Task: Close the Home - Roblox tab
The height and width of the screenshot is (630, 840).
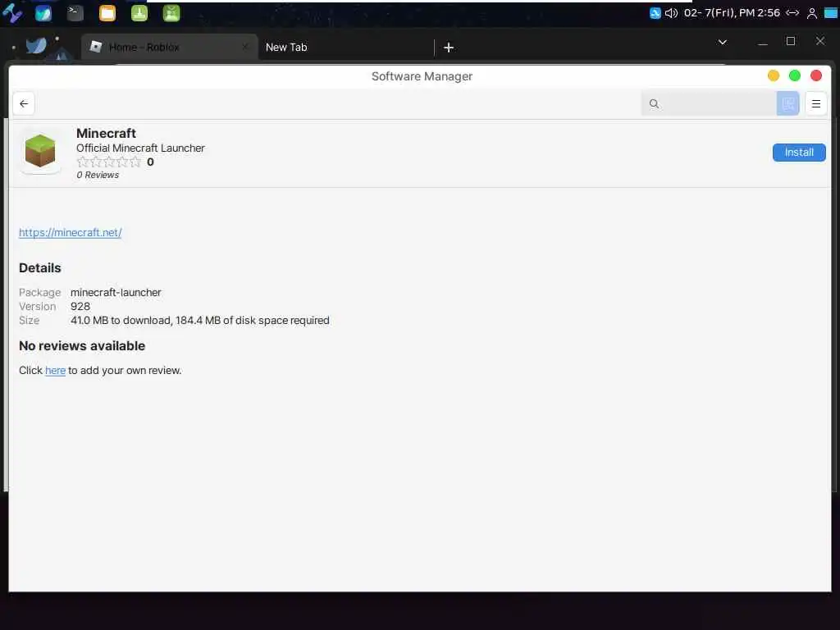Action: 244,47
